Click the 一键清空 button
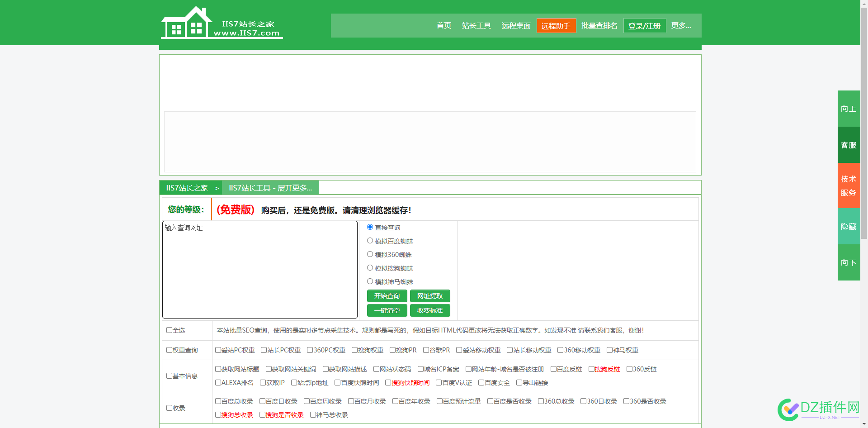 point(387,310)
